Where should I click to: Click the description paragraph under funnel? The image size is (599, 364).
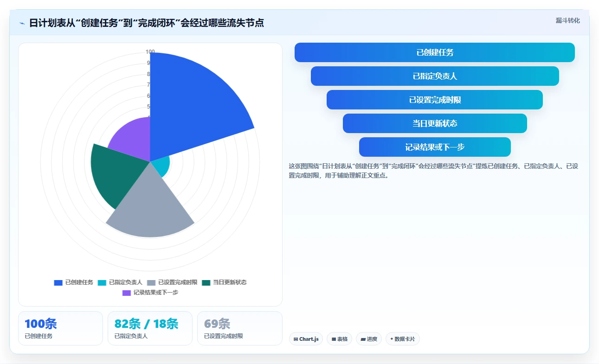click(x=433, y=171)
